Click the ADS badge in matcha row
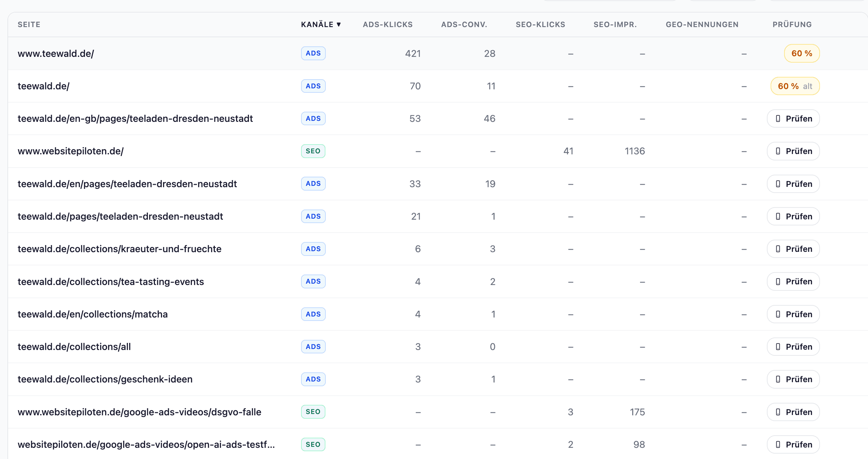Screen dimensions: 868x459 point(313,314)
